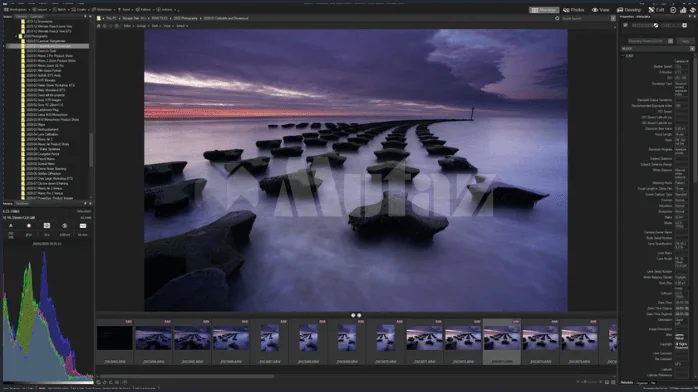Select the highlighted 2020-01 Cobbolds folder
Screen dimensions: 698x392
click(48, 46)
